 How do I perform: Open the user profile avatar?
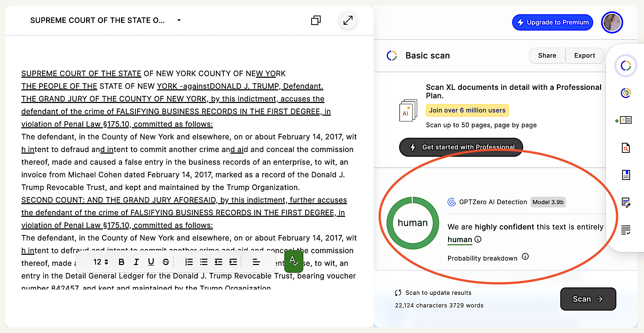point(612,22)
